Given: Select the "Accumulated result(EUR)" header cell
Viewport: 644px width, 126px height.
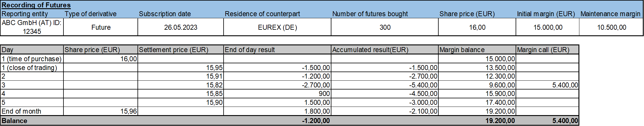Looking at the screenshot, I should pyautogui.click(x=370, y=50).
